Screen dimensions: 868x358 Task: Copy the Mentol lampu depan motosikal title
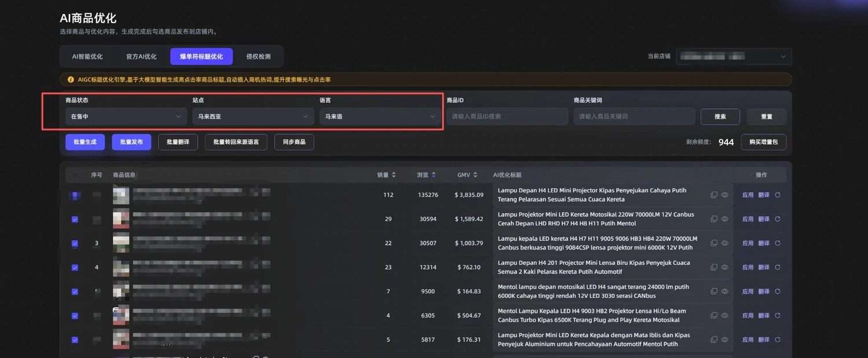point(713,291)
